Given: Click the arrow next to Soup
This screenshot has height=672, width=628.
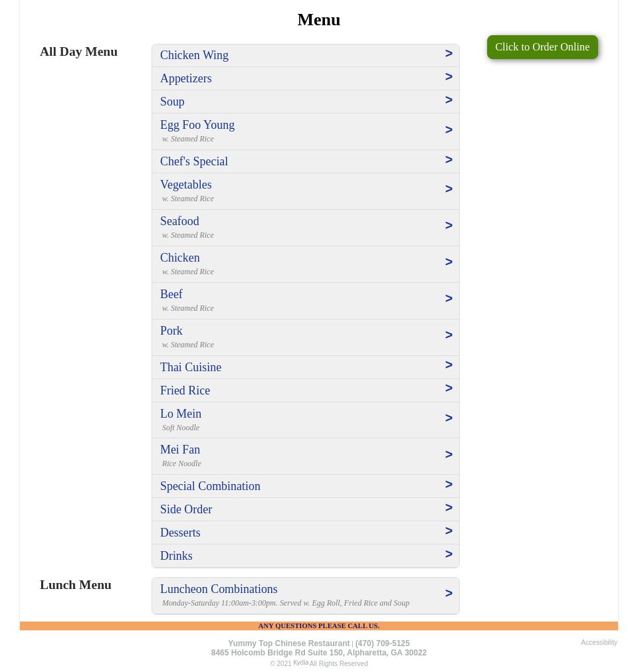Looking at the screenshot, I should [449, 100].
